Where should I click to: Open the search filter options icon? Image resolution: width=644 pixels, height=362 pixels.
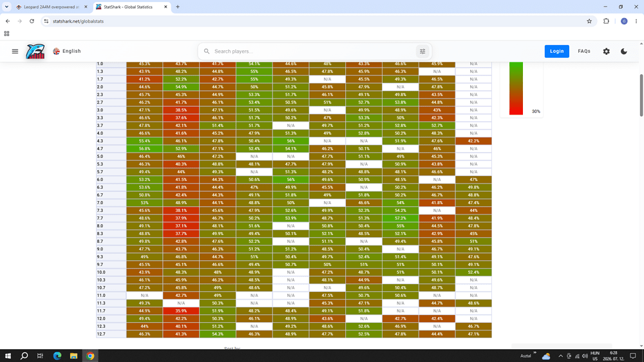pos(422,52)
